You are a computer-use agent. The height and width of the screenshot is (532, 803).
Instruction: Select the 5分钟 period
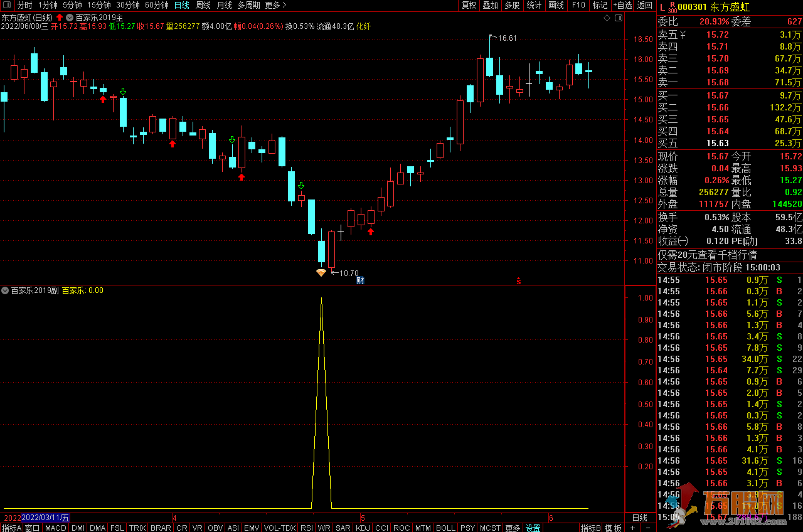tap(72, 5)
